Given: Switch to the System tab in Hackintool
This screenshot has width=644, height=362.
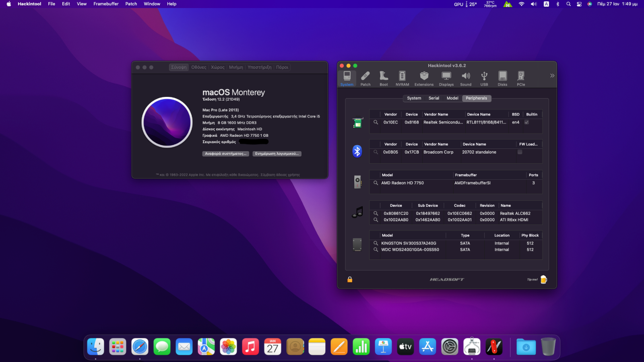Looking at the screenshot, I should (414, 98).
